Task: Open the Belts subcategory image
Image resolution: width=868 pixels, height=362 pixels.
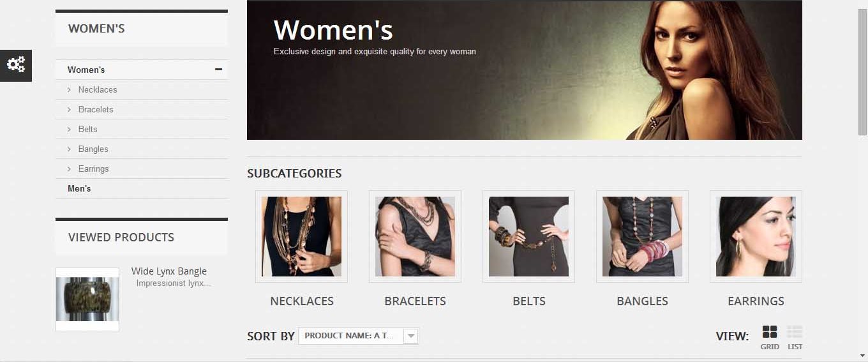Action: click(528, 236)
